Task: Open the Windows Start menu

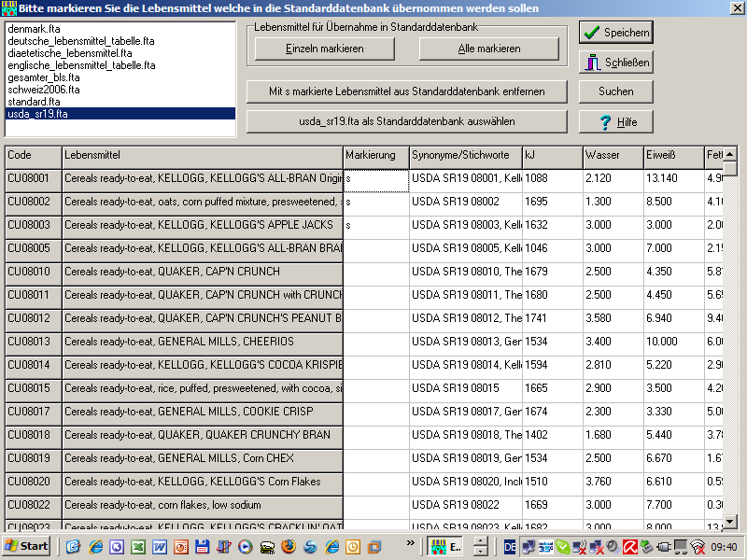Action: tap(27, 546)
